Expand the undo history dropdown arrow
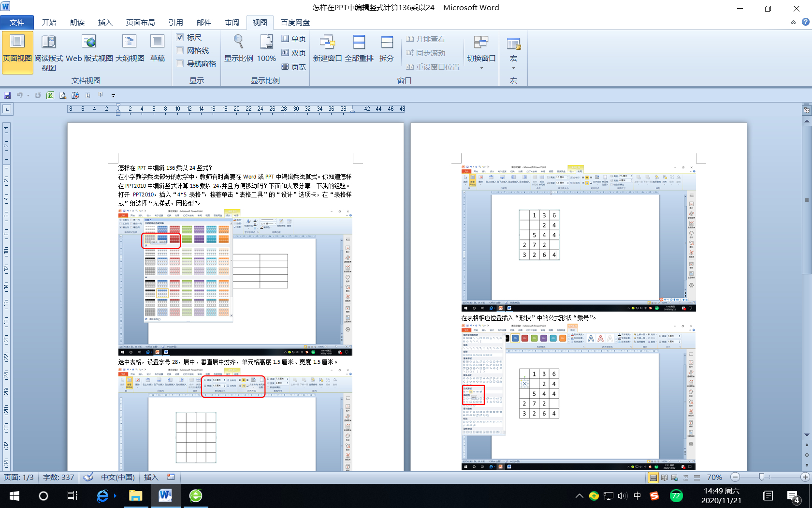Viewport: 812px width, 508px height. tap(28, 95)
